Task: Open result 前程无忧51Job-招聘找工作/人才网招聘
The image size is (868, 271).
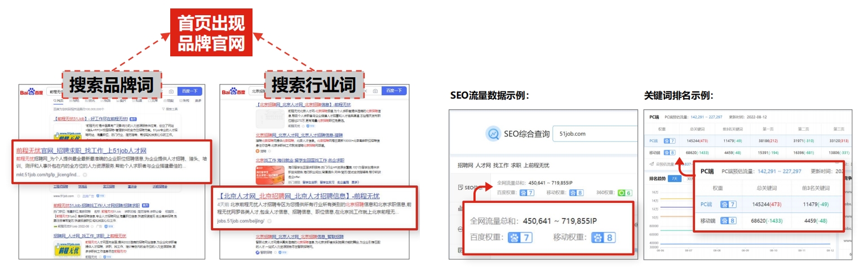Action: 97,206
